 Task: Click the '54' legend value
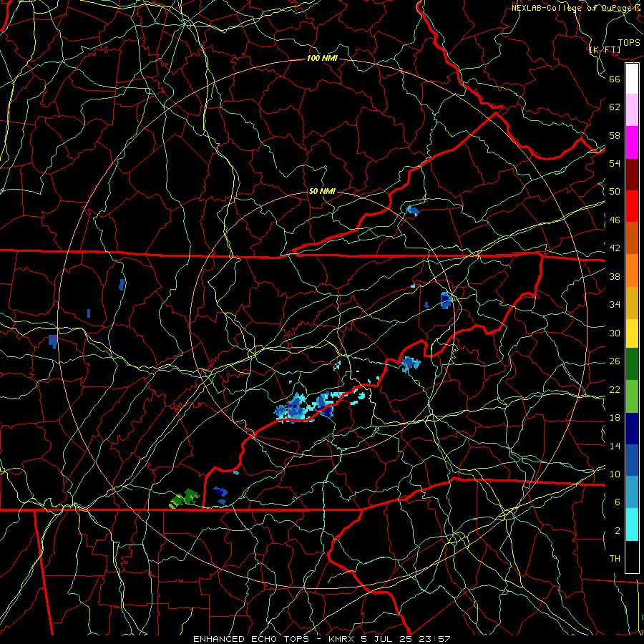click(x=615, y=163)
